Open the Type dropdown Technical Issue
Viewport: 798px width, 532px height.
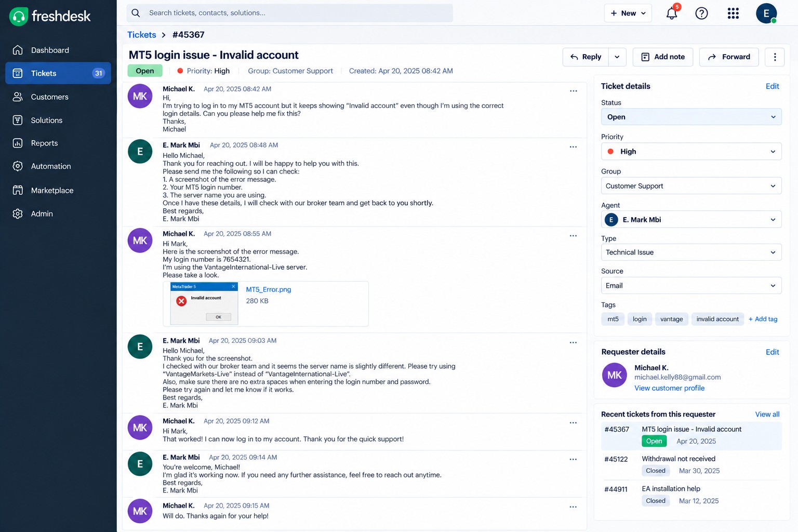(x=691, y=252)
